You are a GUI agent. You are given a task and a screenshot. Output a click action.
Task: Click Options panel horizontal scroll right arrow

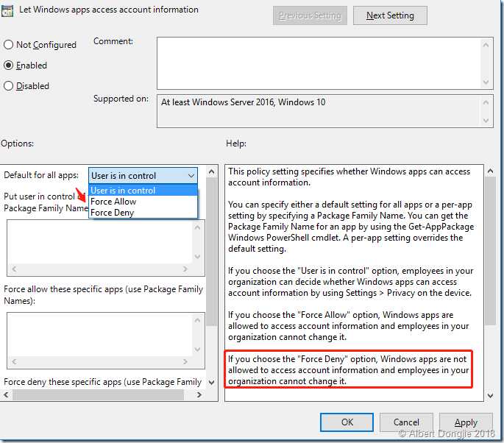199,394
